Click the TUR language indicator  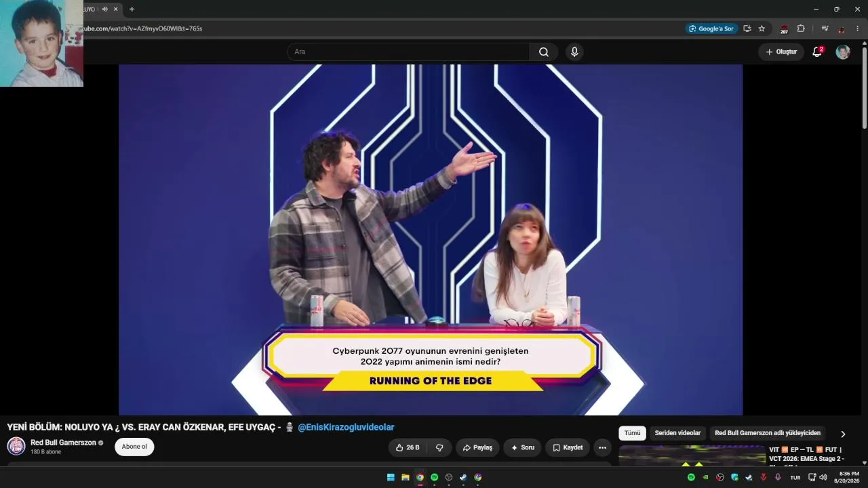[x=795, y=477]
